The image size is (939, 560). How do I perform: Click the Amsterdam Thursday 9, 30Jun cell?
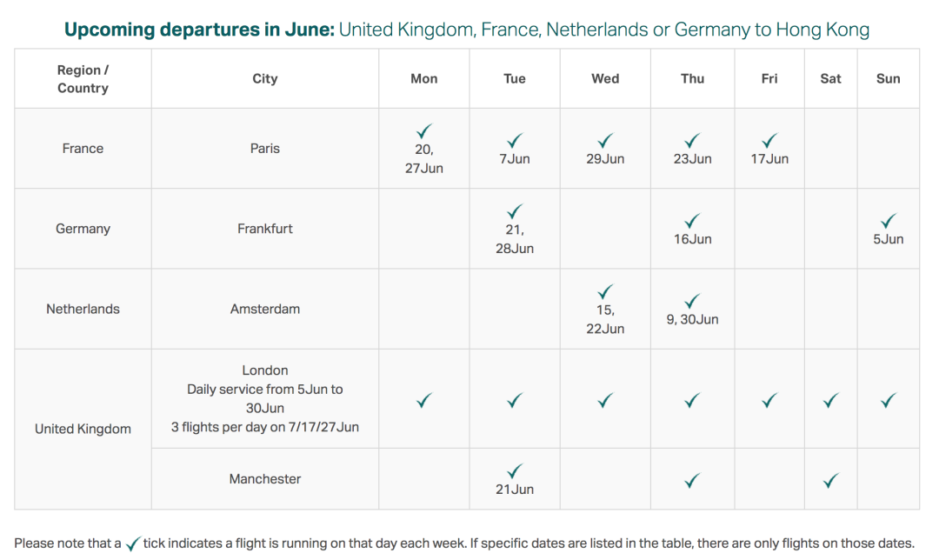[x=692, y=309]
